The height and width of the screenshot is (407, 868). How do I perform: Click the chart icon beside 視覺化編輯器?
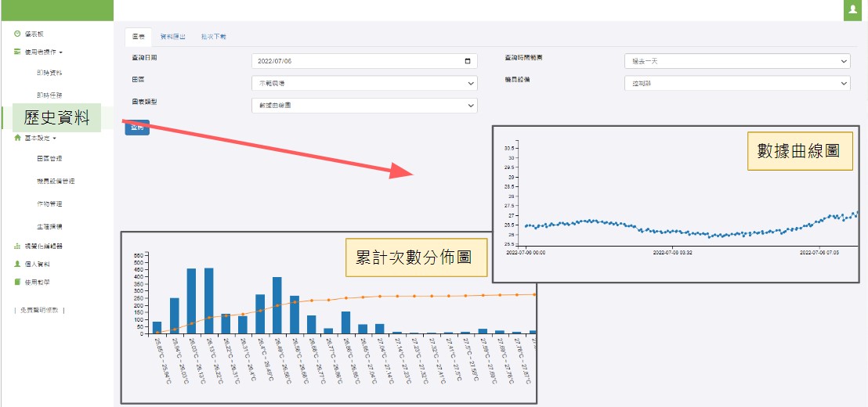[17, 246]
